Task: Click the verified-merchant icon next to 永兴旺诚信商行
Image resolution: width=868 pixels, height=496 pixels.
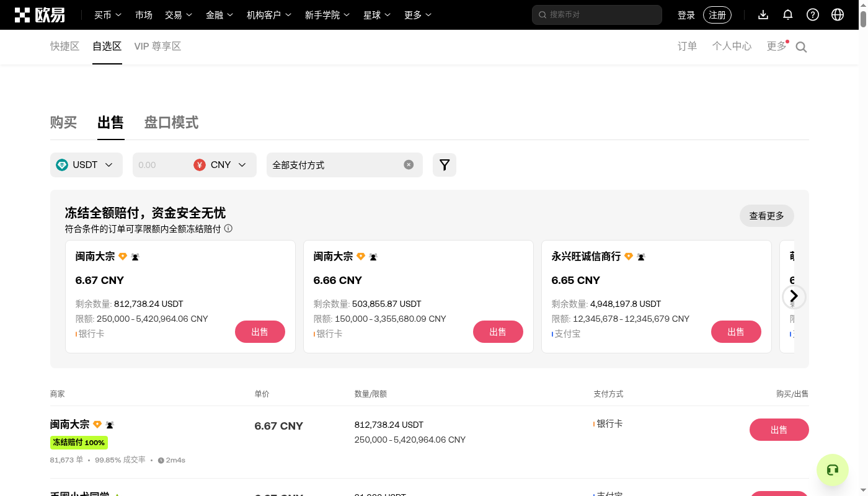Action: (x=641, y=257)
